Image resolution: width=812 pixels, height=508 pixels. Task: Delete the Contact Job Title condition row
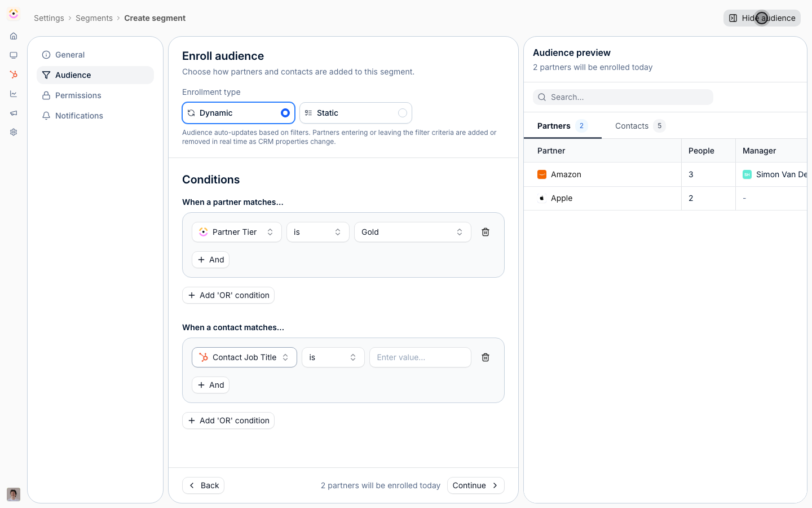tap(486, 357)
